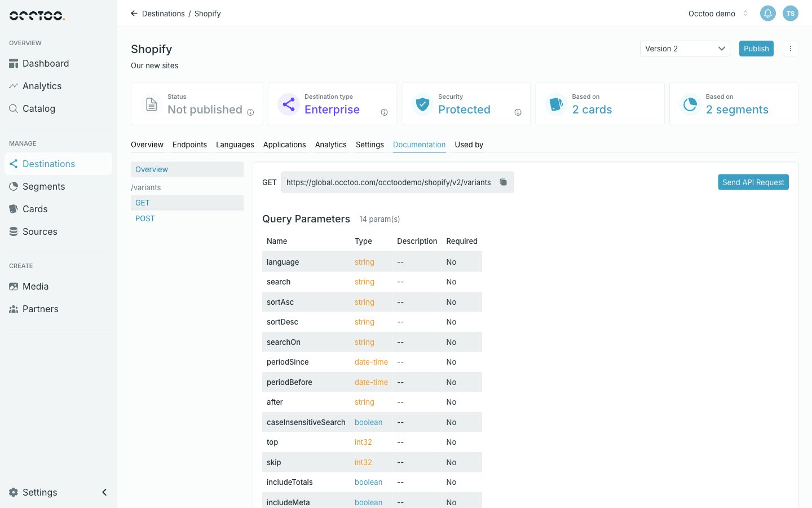This screenshot has width=812, height=508.
Task: Click the segments pie icon
Action: coord(690,104)
